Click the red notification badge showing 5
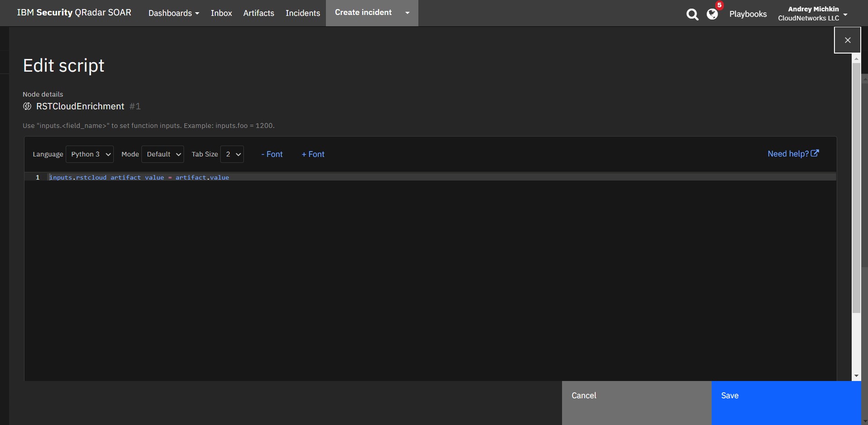 coord(719,5)
